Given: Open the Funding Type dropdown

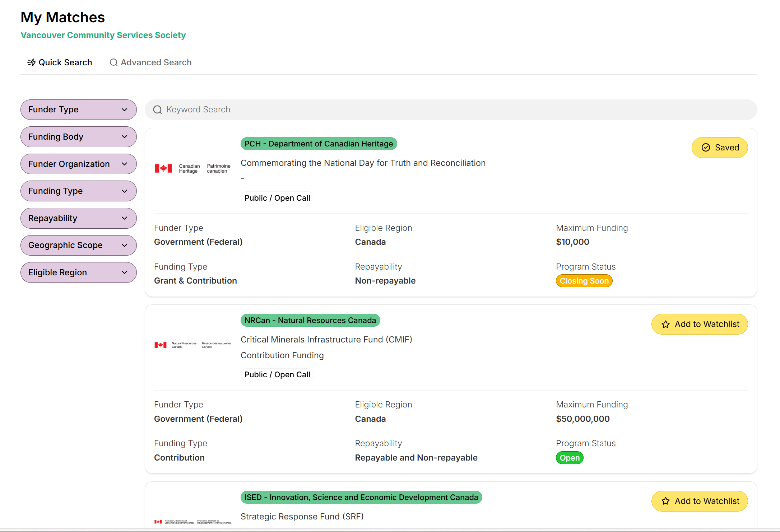Looking at the screenshot, I should tap(78, 191).
